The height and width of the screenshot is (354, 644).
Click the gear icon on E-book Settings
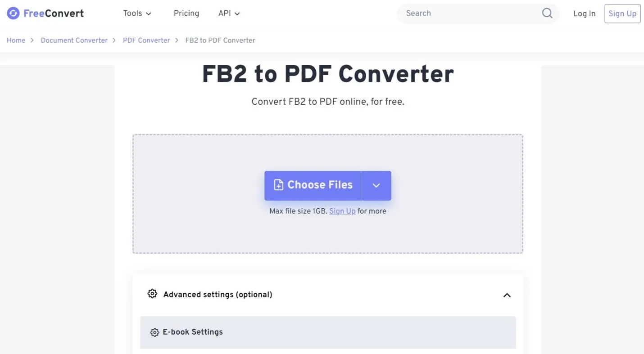[x=155, y=332]
